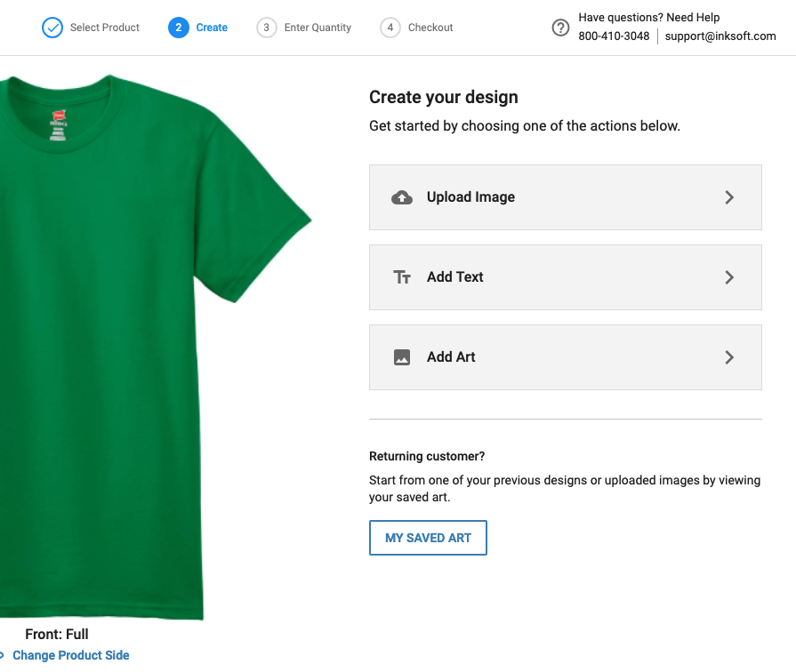Screen dimensions: 796x672
Task: Click the Change Product Side link
Action: (x=71, y=655)
